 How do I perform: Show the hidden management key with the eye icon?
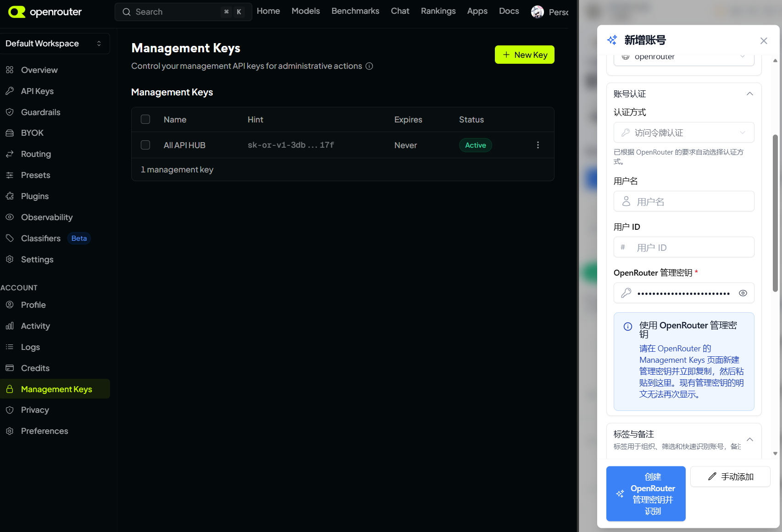point(743,293)
